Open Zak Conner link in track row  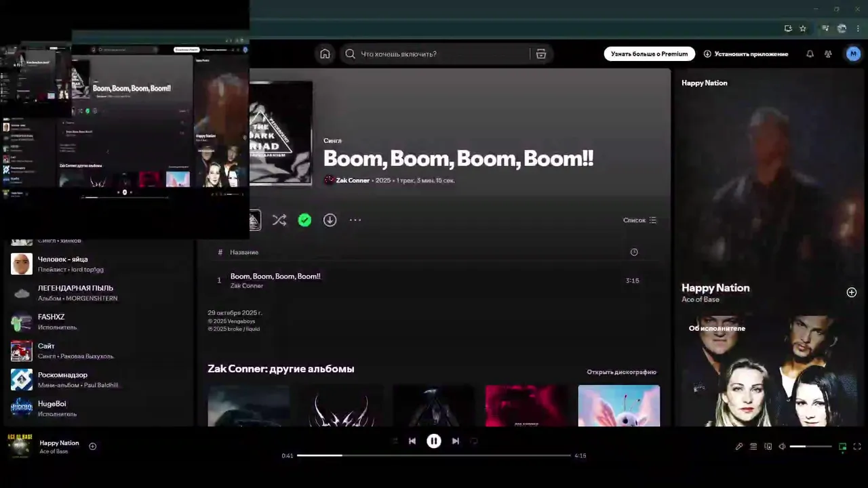[247, 286]
